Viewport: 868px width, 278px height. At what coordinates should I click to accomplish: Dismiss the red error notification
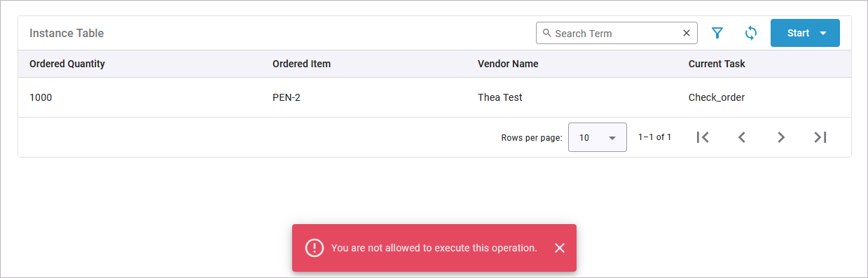click(559, 248)
